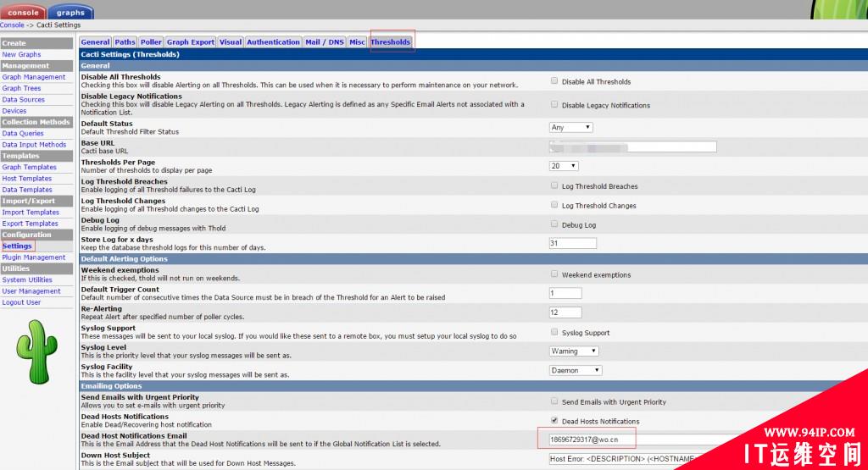Open the General settings tab
Image resolution: width=868 pixels, height=470 pixels.
(95, 42)
